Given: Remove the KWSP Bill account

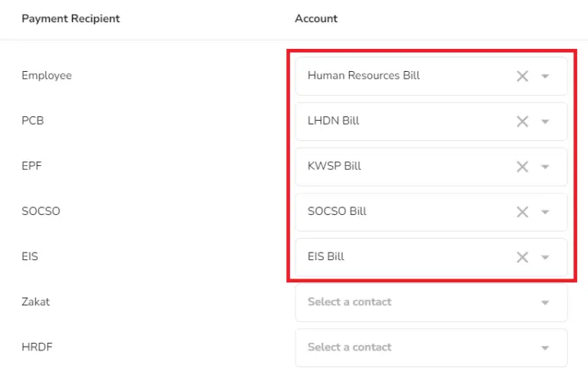Looking at the screenshot, I should click(x=522, y=167).
